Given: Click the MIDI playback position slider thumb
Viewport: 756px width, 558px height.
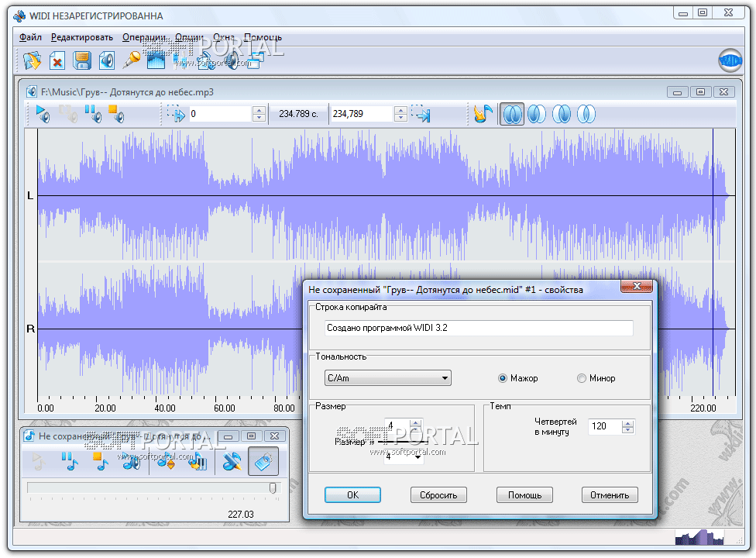Looking at the screenshot, I should tap(273, 488).
